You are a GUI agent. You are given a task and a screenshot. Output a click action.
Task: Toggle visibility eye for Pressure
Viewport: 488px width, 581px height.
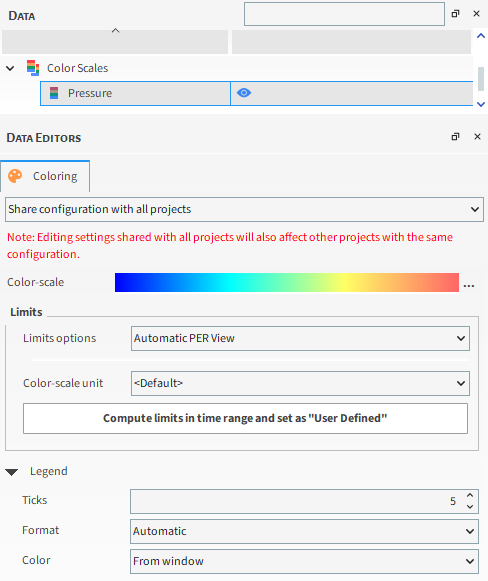(244, 93)
